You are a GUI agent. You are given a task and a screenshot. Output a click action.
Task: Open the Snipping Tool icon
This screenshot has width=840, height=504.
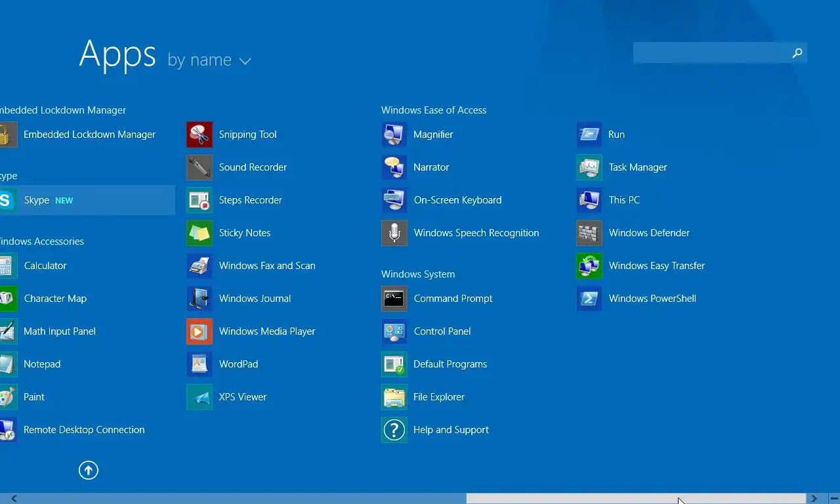199,135
